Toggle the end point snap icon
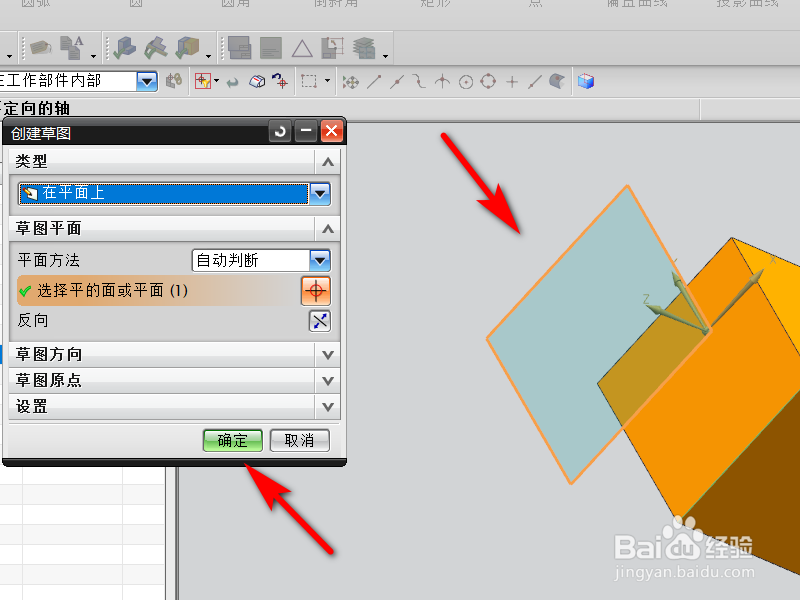Viewport: 800px width, 600px height. coord(374,82)
